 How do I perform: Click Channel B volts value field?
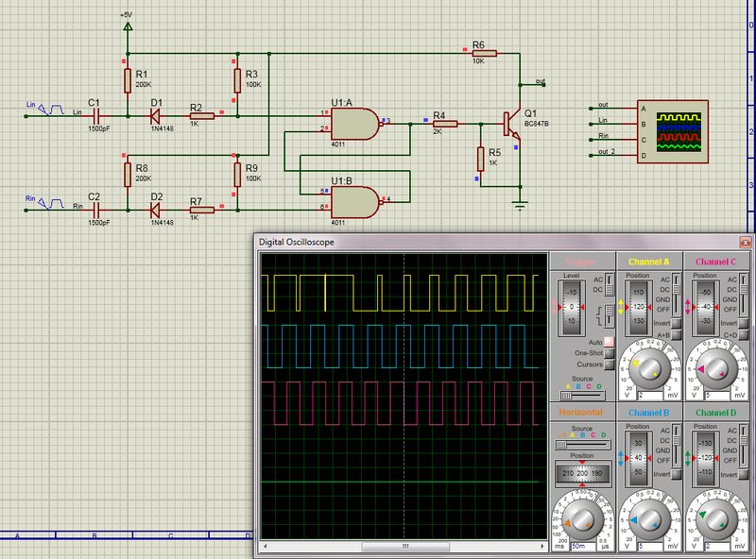[649, 546]
